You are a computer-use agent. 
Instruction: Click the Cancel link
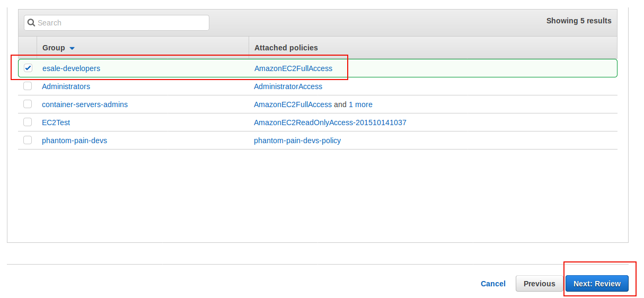coord(493,284)
